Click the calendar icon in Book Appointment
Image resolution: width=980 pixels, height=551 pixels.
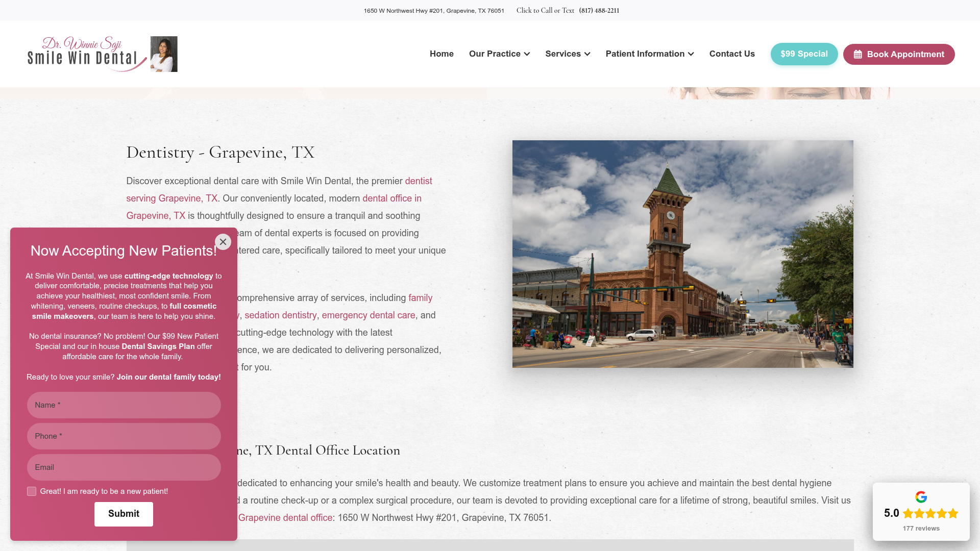click(858, 55)
